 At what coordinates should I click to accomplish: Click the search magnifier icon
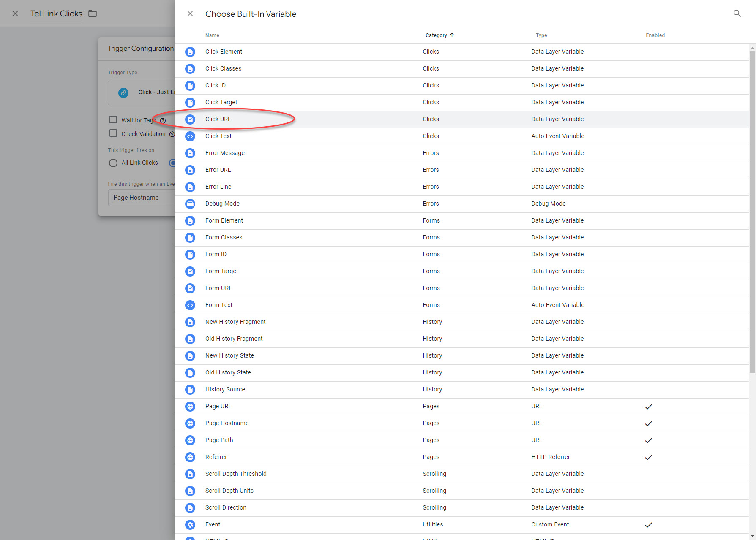click(737, 14)
